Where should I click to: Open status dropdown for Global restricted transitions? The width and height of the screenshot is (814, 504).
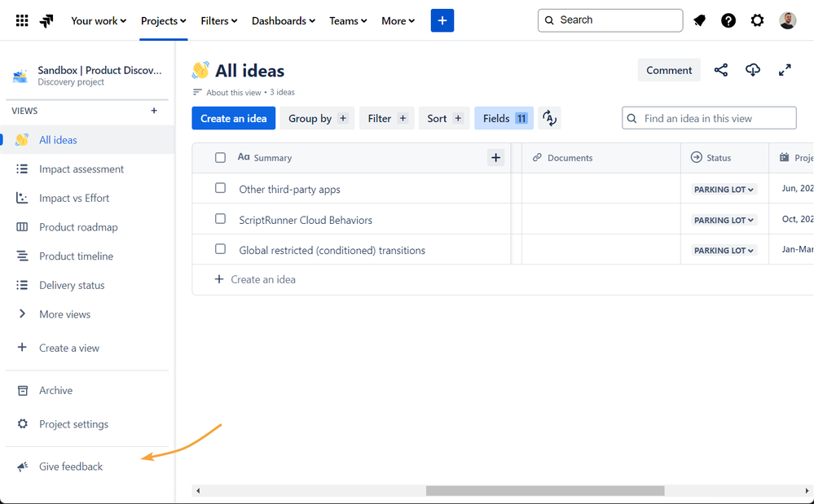tap(724, 251)
